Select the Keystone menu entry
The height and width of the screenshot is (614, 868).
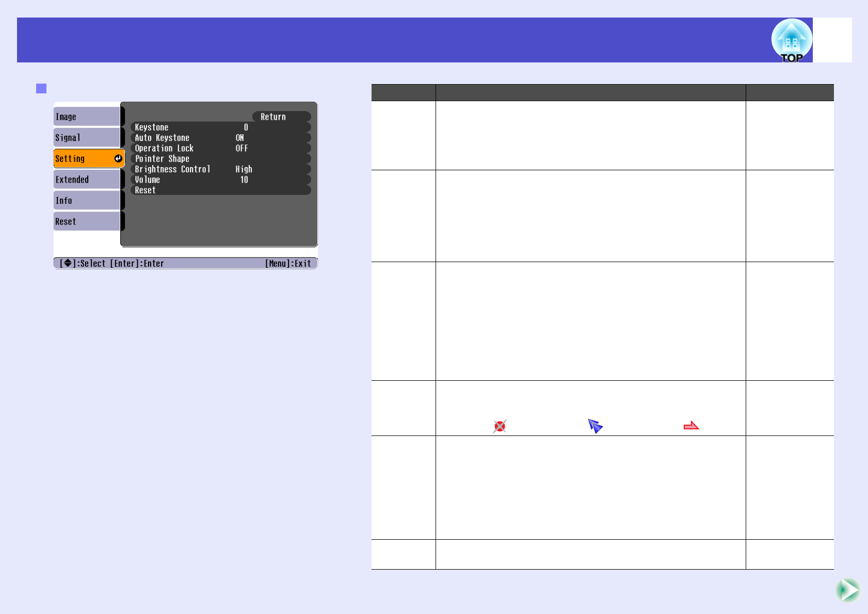click(221, 127)
